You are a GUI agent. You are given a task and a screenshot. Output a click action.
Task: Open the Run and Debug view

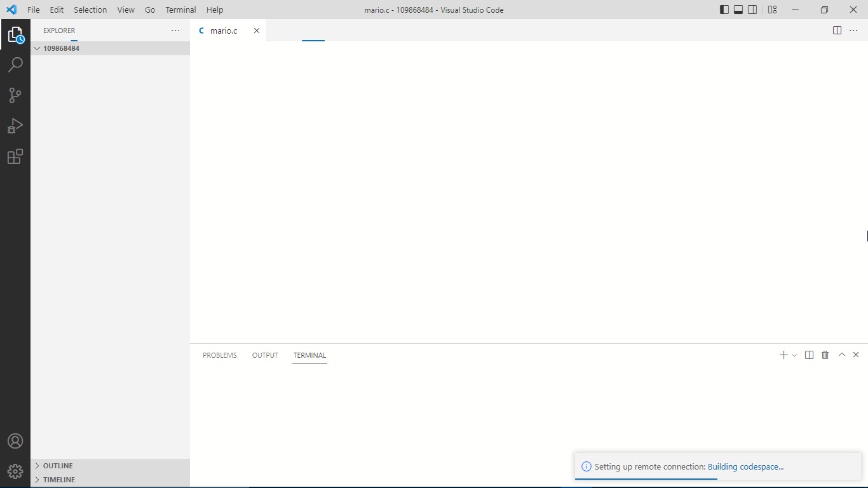15,126
